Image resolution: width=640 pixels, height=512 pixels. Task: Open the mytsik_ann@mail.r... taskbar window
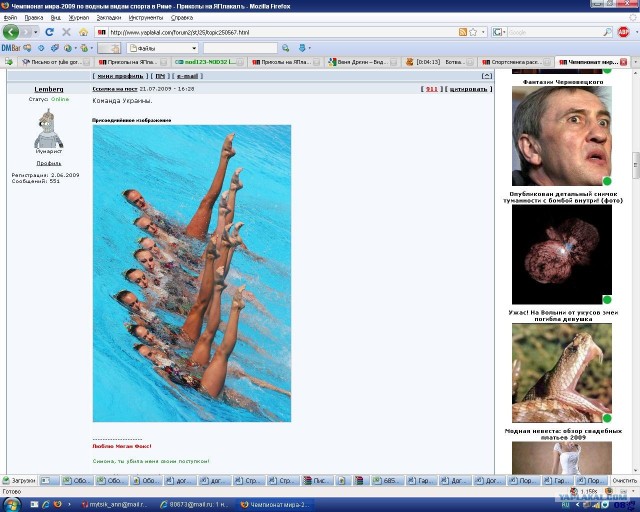pos(116,505)
